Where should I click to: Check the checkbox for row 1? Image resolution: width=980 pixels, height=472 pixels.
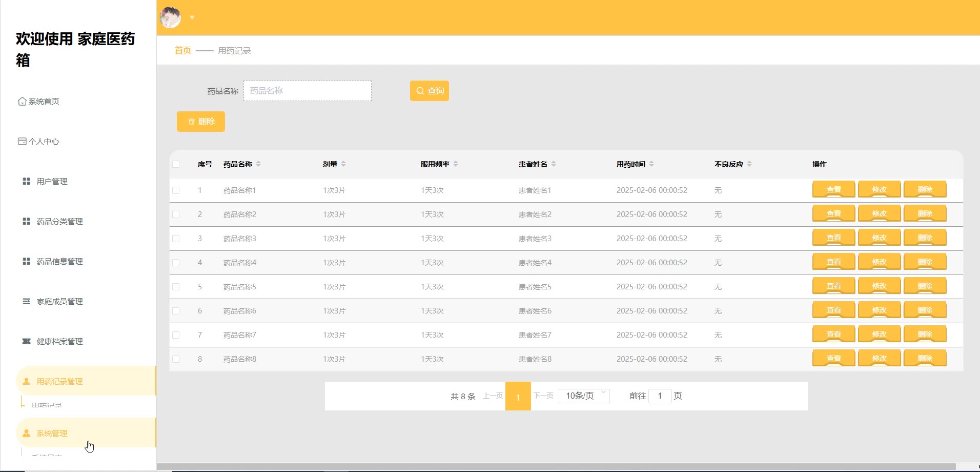coord(176,190)
